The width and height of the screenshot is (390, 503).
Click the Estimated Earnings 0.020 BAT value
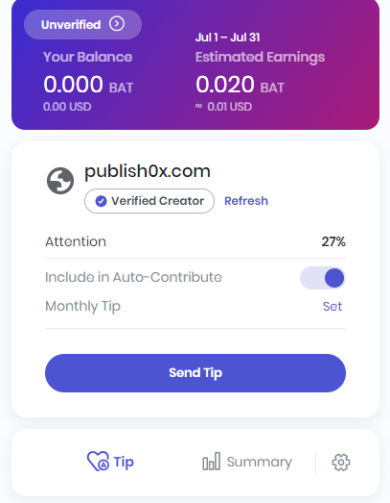(x=240, y=84)
